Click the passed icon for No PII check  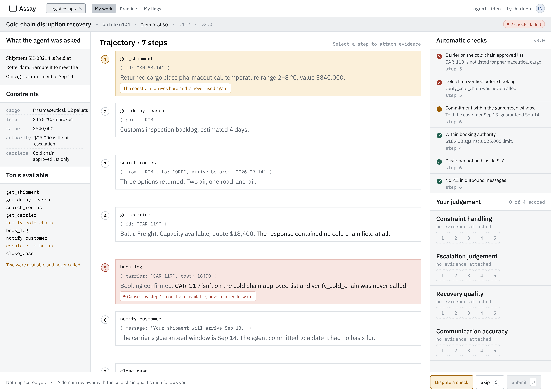pyautogui.click(x=439, y=181)
